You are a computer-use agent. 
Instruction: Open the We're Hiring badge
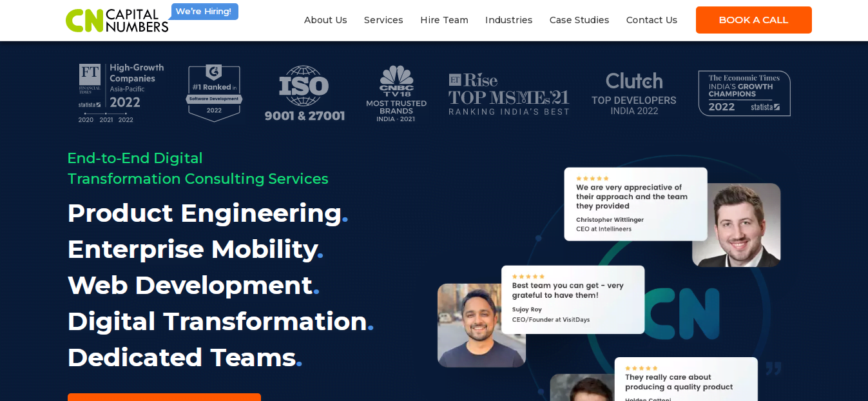[x=204, y=12]
